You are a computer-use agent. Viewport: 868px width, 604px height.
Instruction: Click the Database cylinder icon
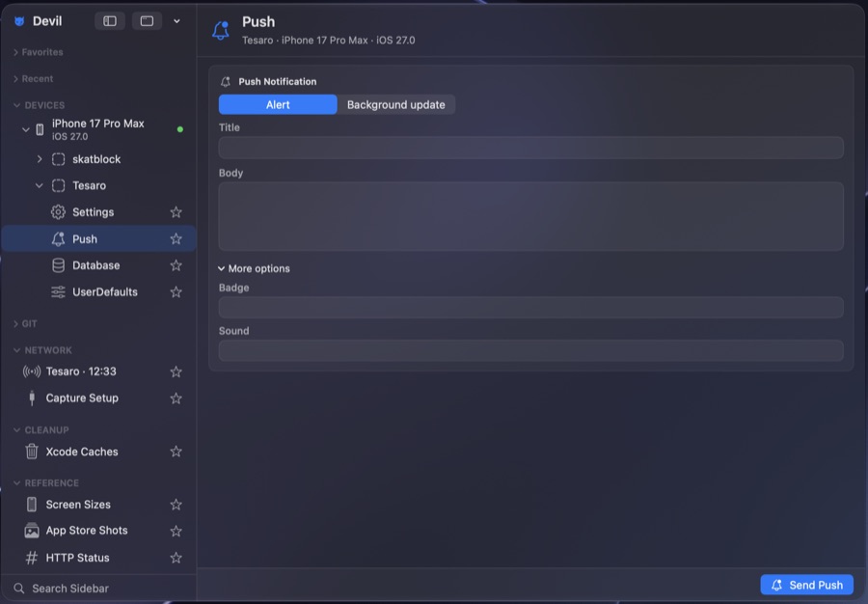point(58,265)
